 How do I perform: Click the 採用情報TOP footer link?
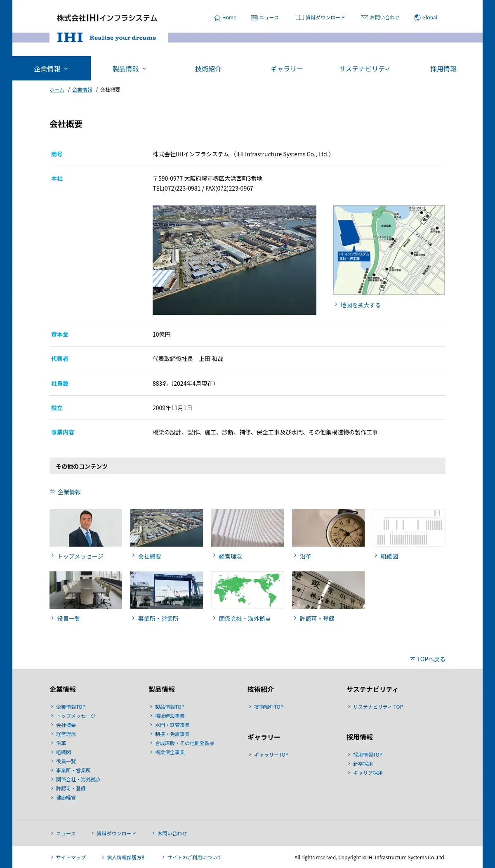(x=368, y=755)
